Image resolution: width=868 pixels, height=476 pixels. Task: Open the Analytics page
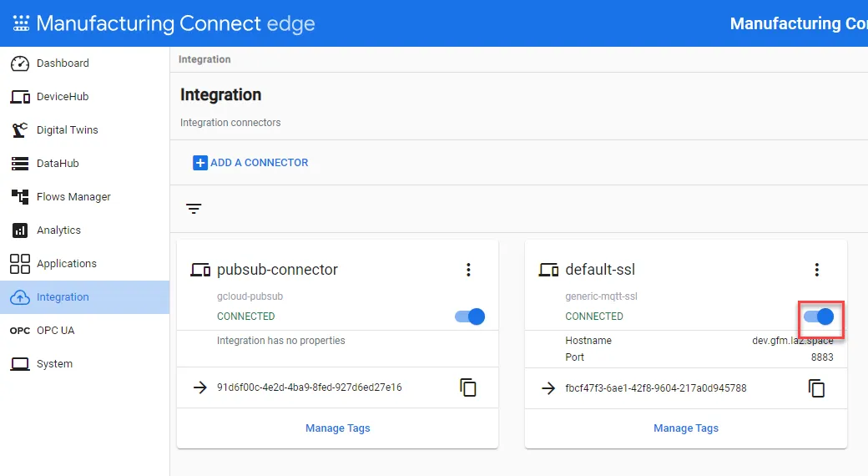[84, 230]
